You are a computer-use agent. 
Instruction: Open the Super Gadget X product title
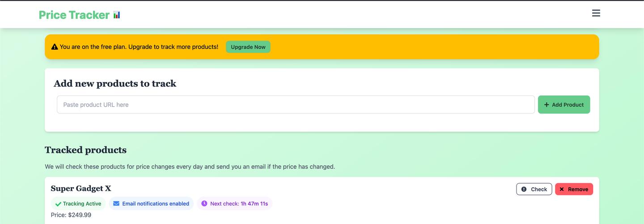click(x=81, y=189)
